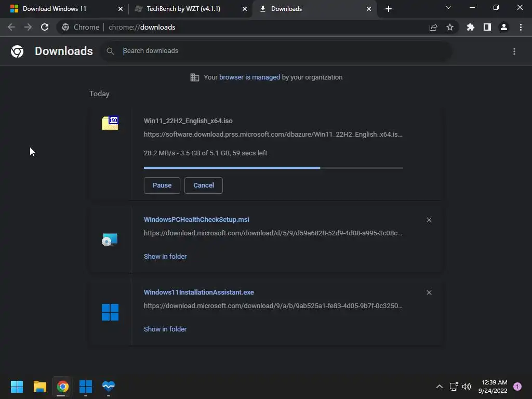Screen dimensions: 532x399
Task: Share this page via address bar icon
Action: pyautogui.click(x=433, y=28)
